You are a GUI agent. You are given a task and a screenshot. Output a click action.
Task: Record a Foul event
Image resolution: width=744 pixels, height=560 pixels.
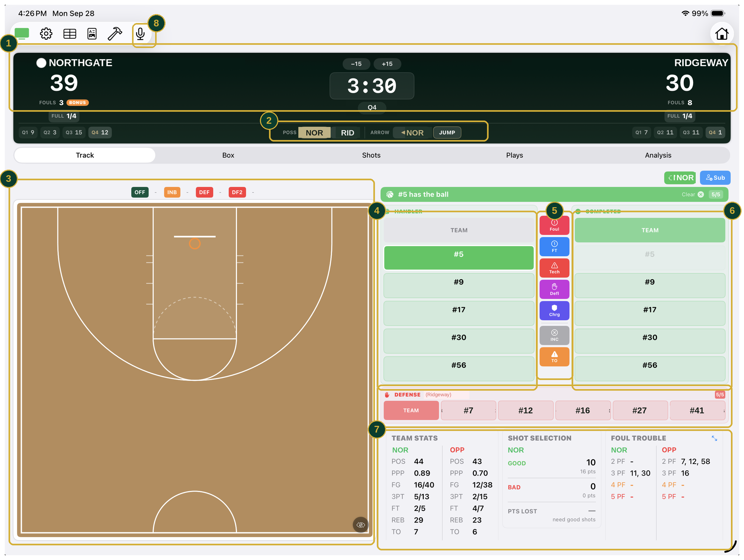(554, 225)
